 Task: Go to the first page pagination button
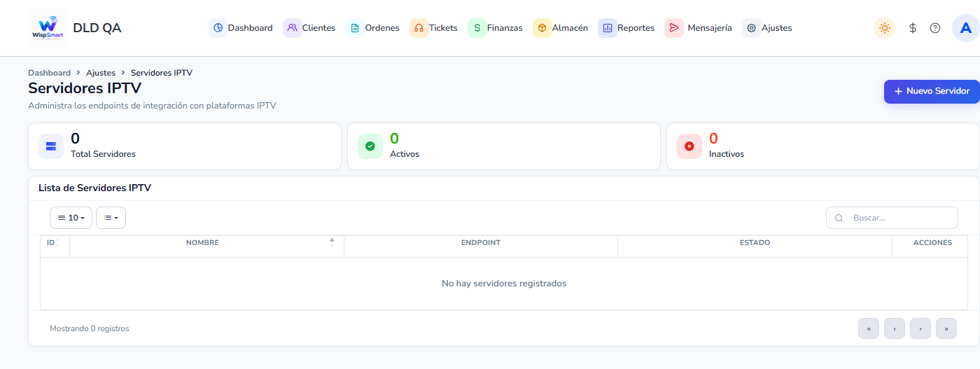pos(869,328)
